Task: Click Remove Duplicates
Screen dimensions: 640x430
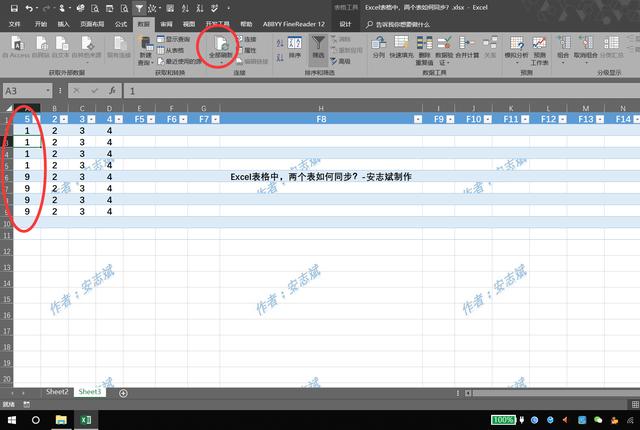Action: click(x=424, y=51)
